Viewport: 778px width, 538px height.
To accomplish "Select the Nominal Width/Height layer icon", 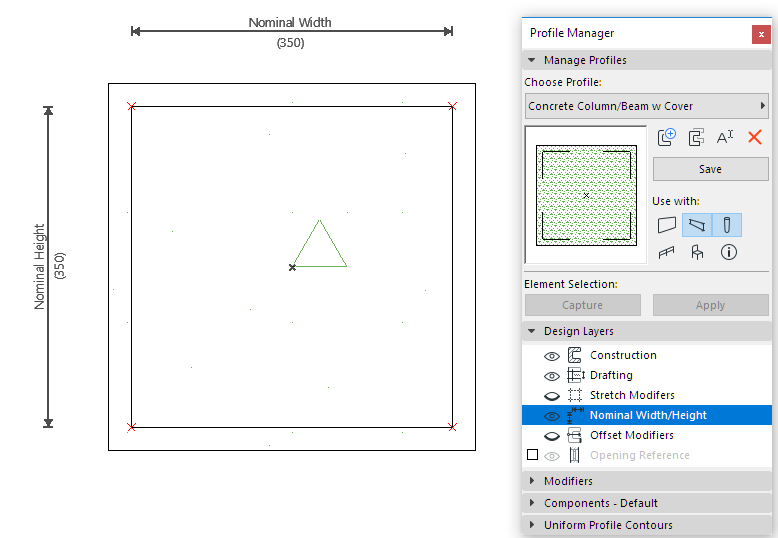I will click(576, 415).
